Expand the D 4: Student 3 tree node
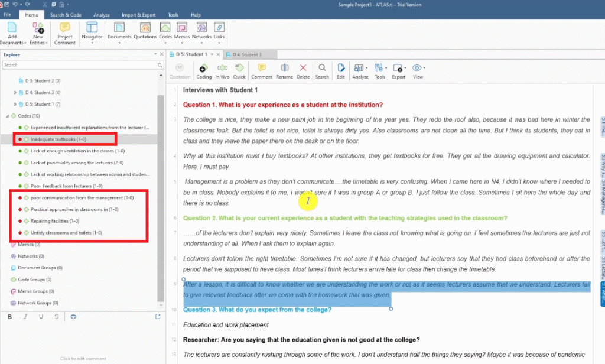This screenshot has width=605, height=364. point(15,93)
